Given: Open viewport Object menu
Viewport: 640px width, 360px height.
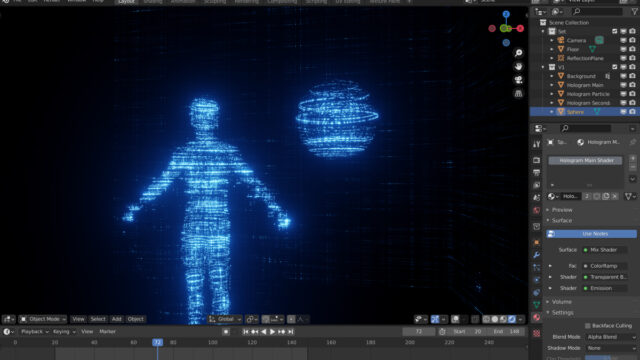Looking at the screenshot, I should pyautogui.click(x=136, y=319).
